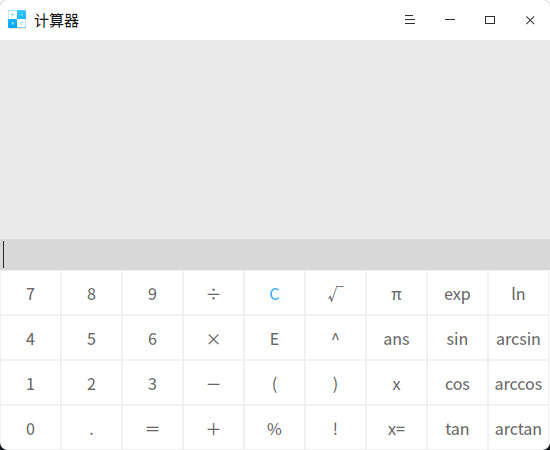The width and height of the screenshot is (550, 450).
Task: Insert the percent % operator
Action: click(274, 428)
